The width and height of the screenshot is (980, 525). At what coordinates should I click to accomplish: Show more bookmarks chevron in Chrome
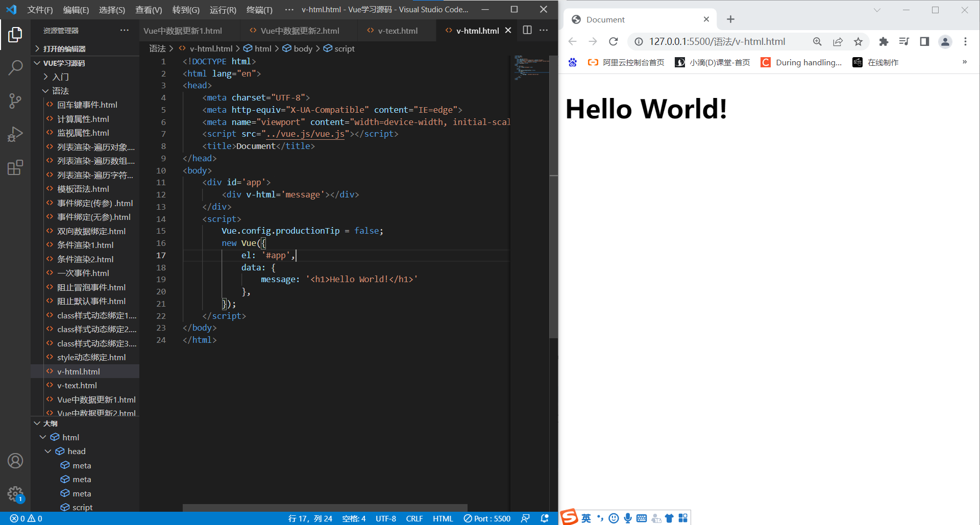click(964, 62)
